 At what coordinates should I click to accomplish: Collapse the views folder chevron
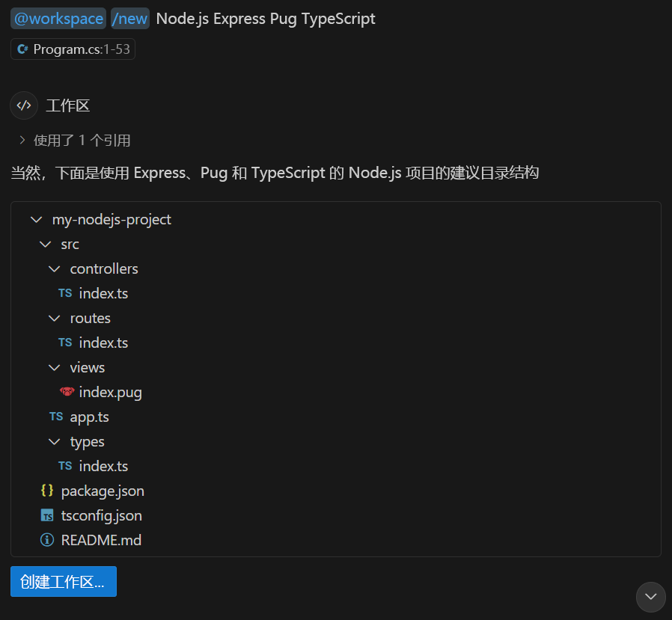[55, 367]
